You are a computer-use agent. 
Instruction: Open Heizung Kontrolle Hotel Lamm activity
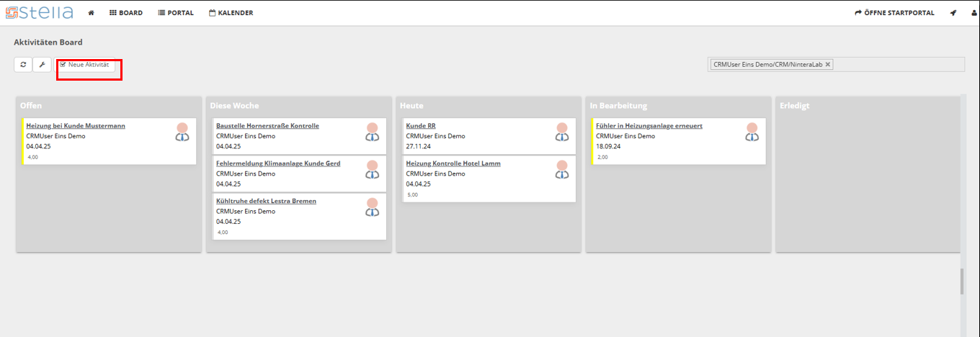click(x=453, y=163)
